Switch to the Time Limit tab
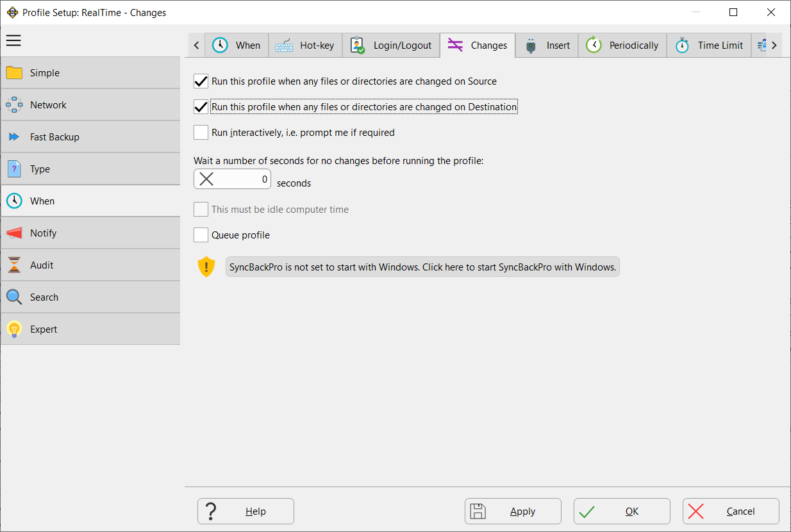The height and width of the screenshot is (532, 791). pos(709,46)
